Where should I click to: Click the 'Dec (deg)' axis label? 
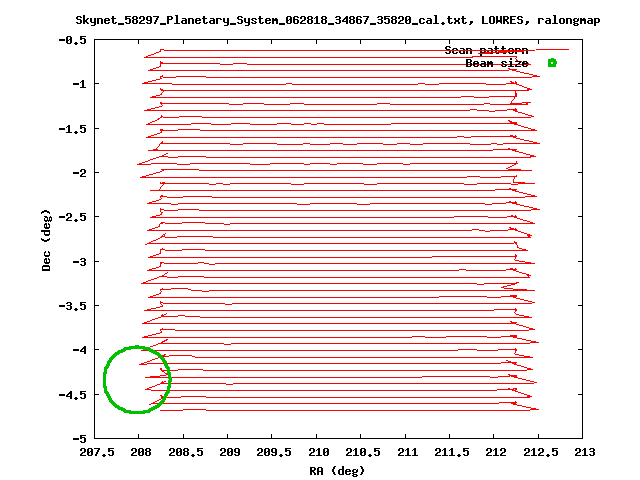pyautogui.click(x=47, y=240)
